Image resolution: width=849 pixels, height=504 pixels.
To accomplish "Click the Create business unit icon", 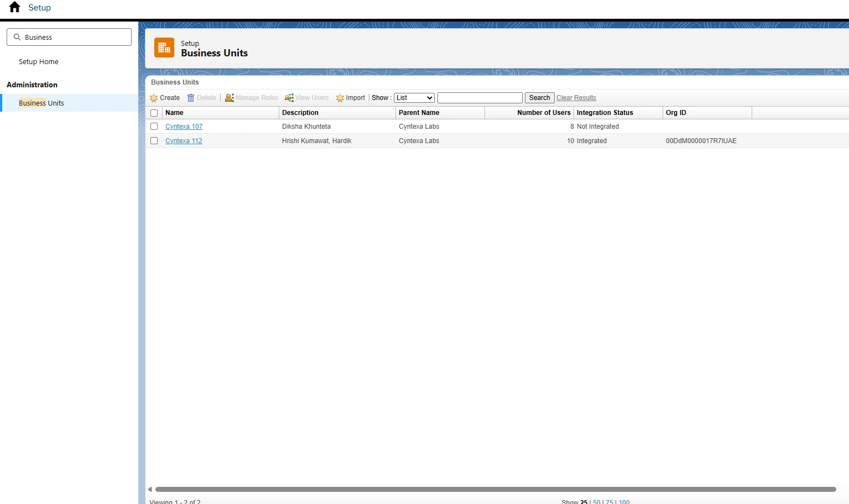I will (x=154, y=98).
